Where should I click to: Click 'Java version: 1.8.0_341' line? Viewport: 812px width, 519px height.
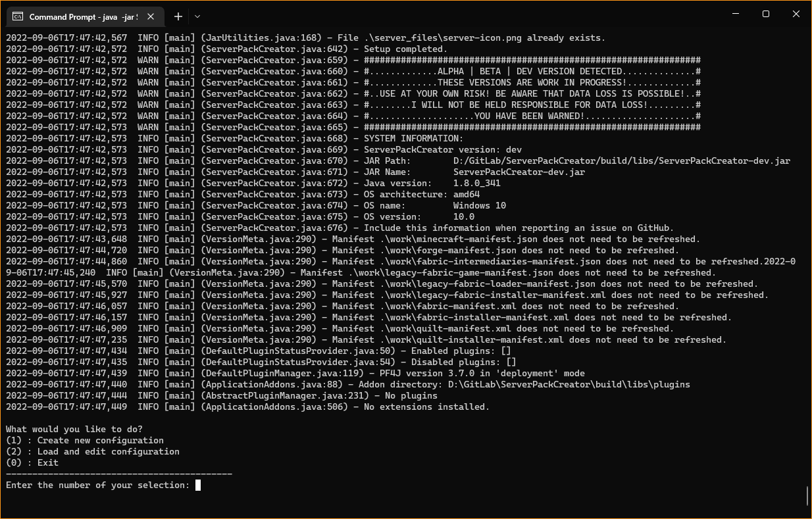click(253, 184)
